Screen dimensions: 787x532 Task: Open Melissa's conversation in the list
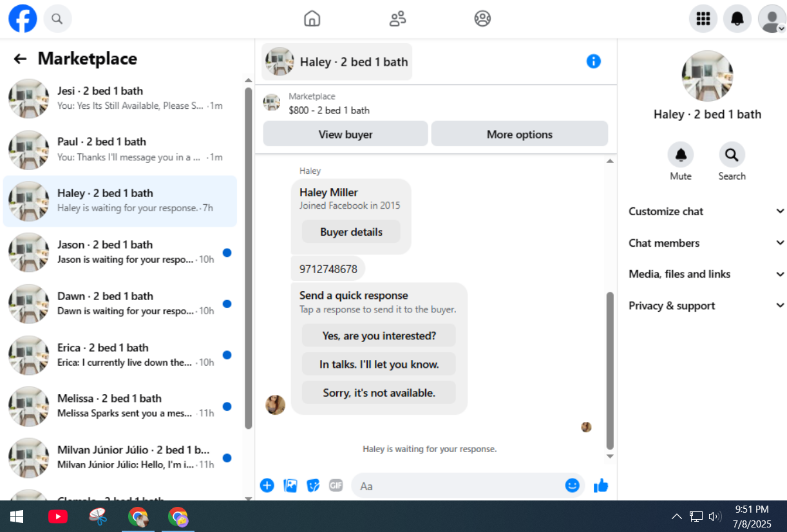(x=120, y=406)
